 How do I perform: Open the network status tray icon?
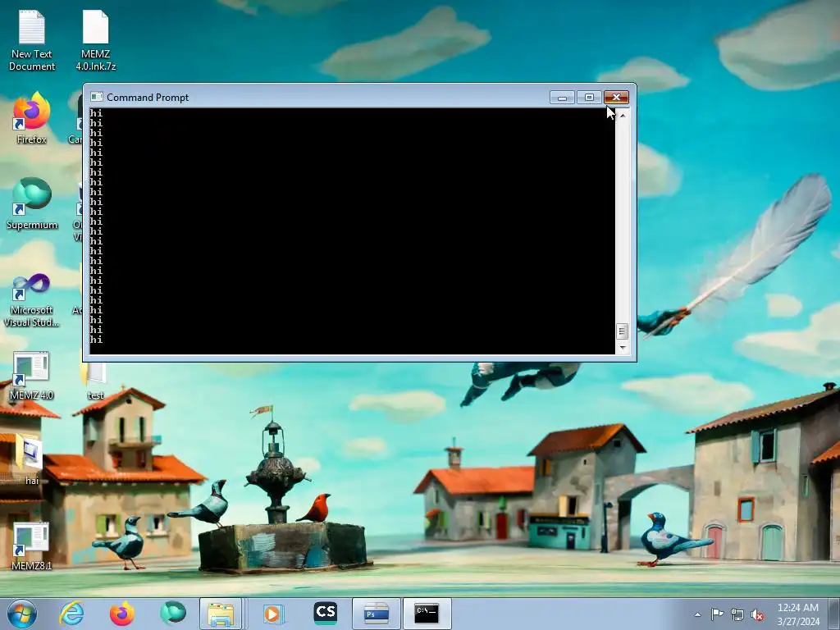point(737,614)
